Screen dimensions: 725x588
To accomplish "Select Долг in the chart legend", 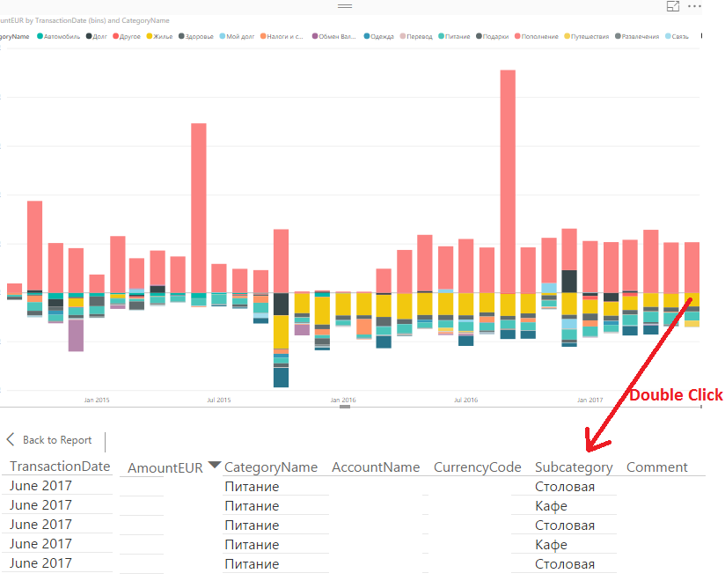I will 97,36.
